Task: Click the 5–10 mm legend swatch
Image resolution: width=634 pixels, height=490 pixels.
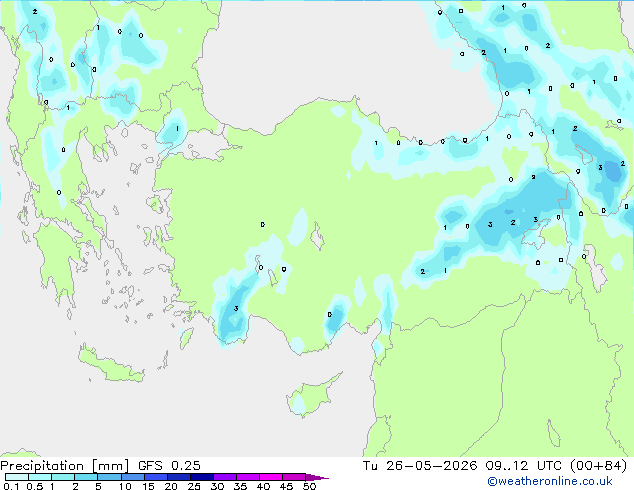Action: 109,477
